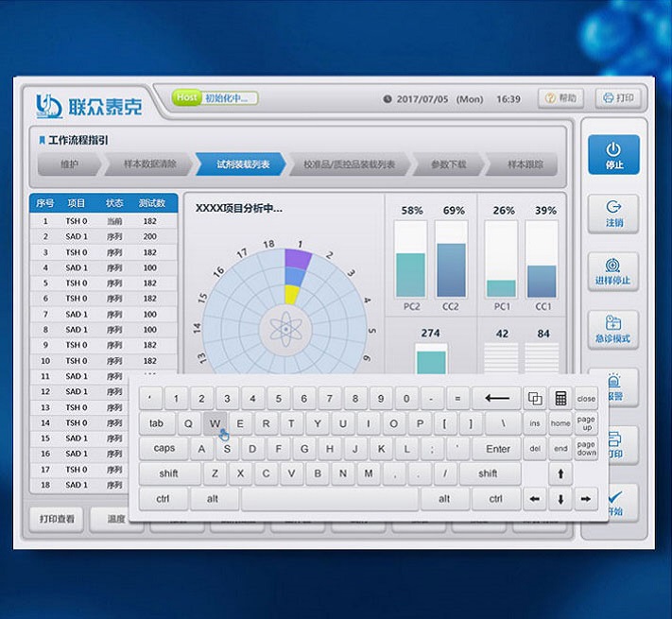This screenshot has height=619, width=672.
Task: Click the 进样停止 sidebar icon
Action: [613, 270]
